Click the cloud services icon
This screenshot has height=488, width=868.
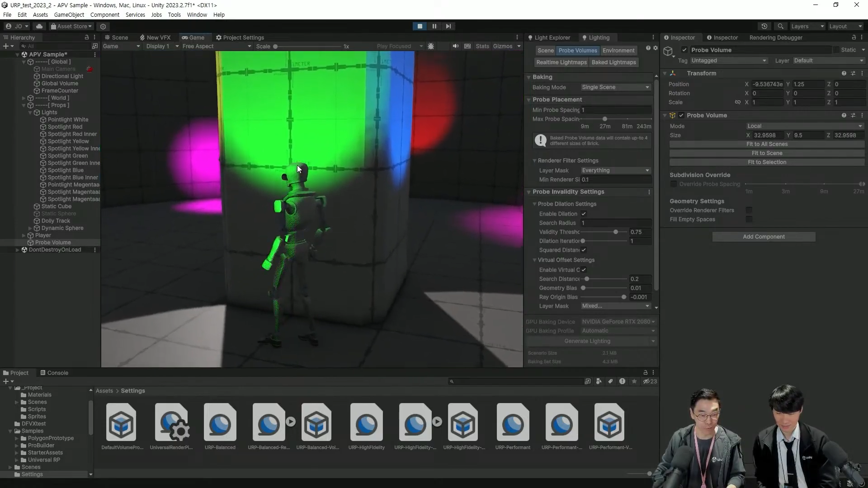point(39,26)
